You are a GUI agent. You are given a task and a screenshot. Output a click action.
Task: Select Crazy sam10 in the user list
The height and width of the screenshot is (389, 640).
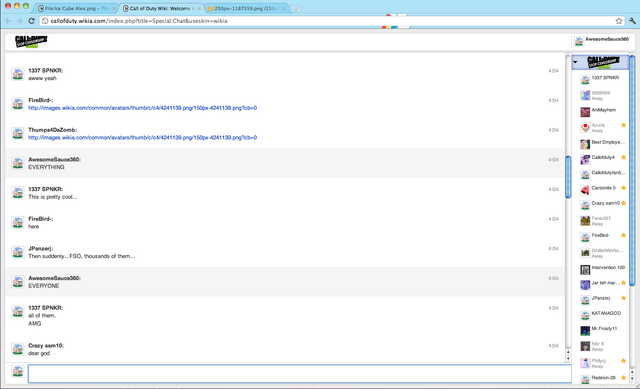pos(606,203)
